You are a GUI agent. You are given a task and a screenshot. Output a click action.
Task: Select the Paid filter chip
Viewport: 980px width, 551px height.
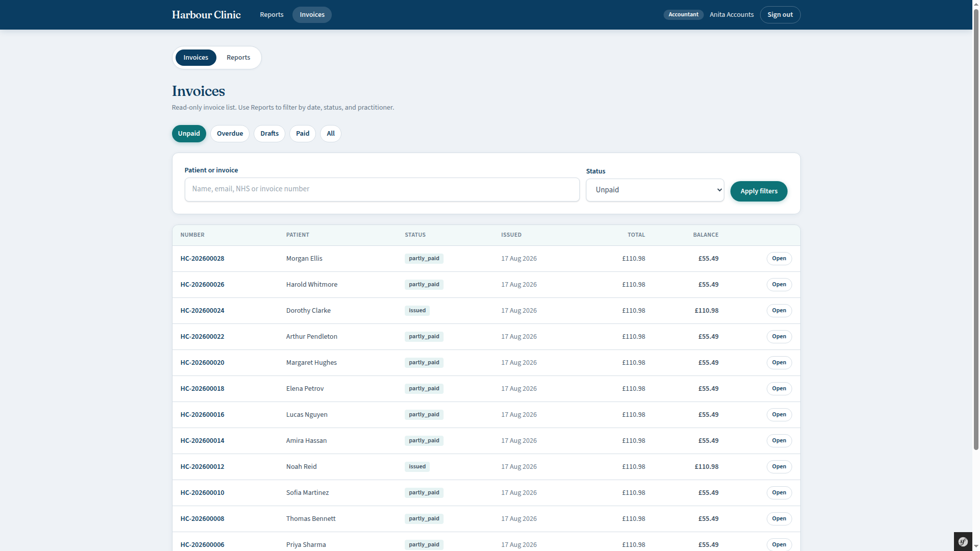(303, 134)
